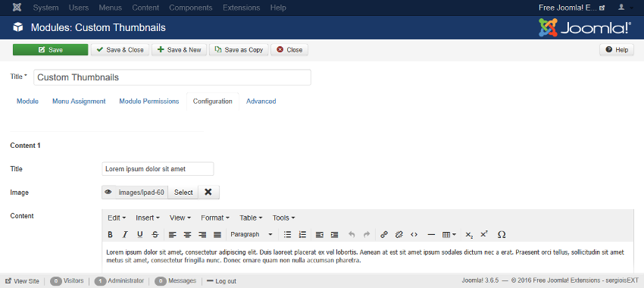Center align the content text

[187, 235]
